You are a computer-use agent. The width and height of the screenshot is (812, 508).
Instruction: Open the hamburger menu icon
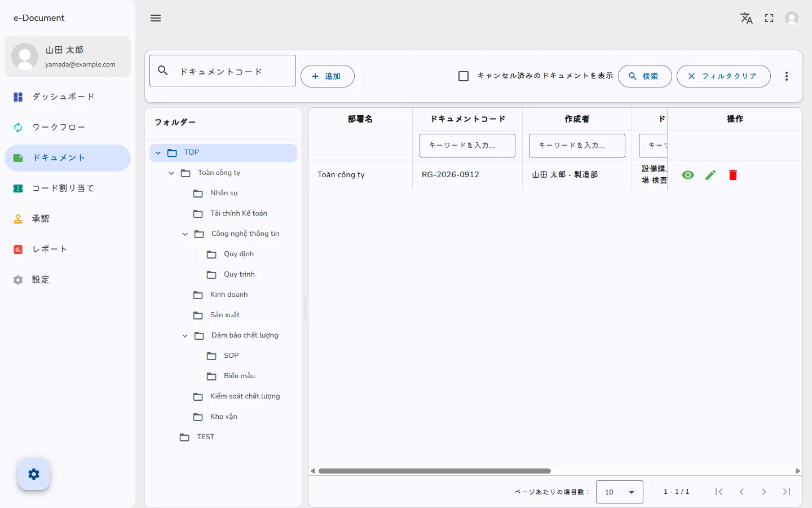pyautogui.click(x=156, y=18)
